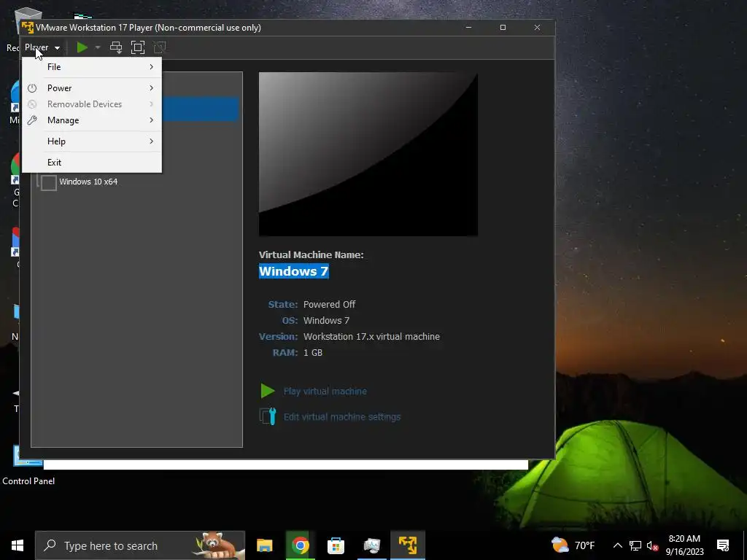
Task: Open the File submenu
Action: tap(92, 67)
